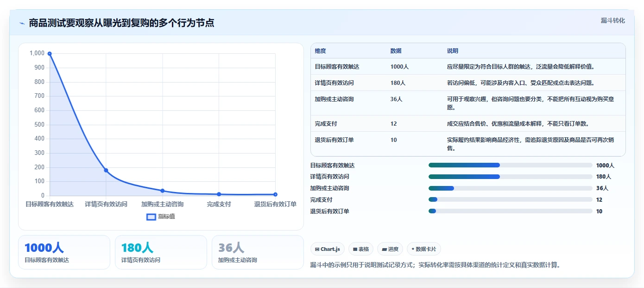Click the 数据 table column header
Viewport: 644px width, 288px height.
396,51
